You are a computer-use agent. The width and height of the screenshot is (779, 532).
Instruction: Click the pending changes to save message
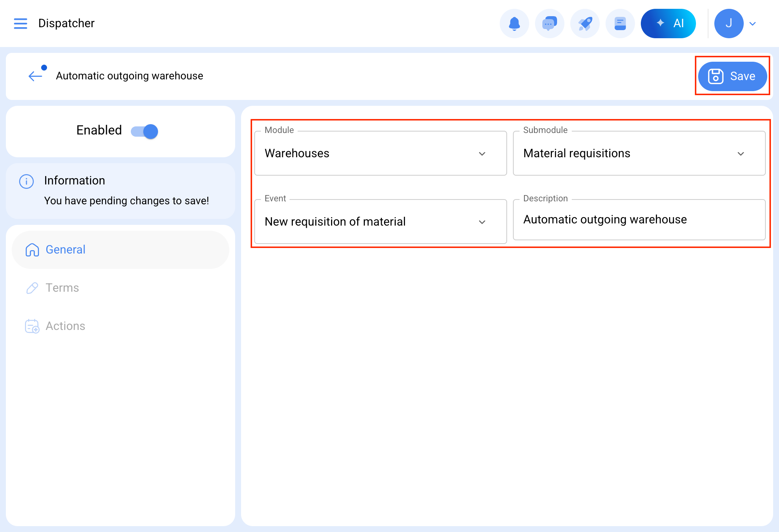126,201
